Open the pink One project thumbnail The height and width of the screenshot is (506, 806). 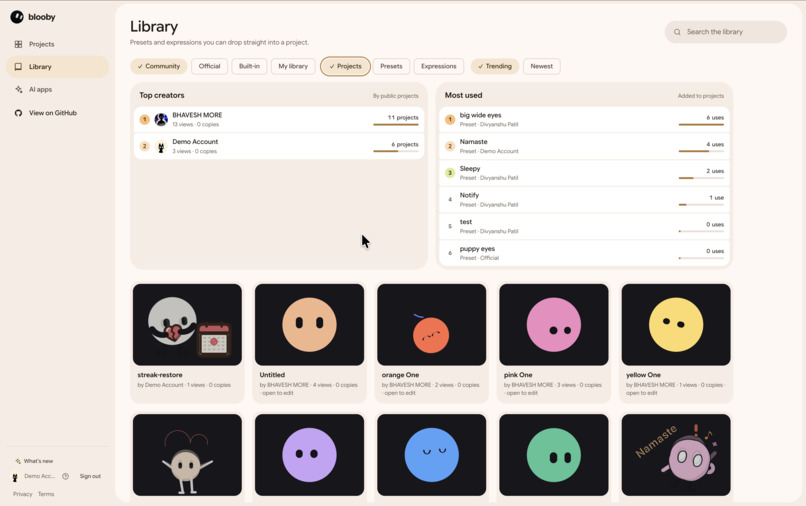pos(554,324)
